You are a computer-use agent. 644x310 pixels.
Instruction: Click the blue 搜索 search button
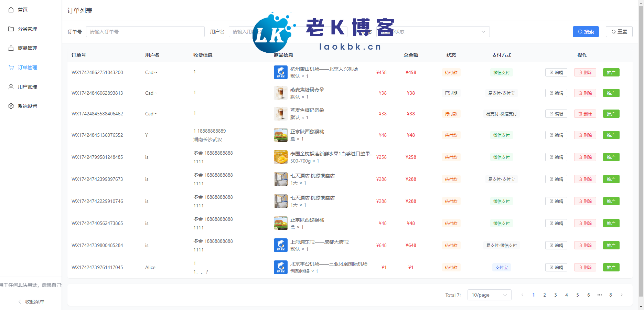pyautogui.click(x=586, y=32)
